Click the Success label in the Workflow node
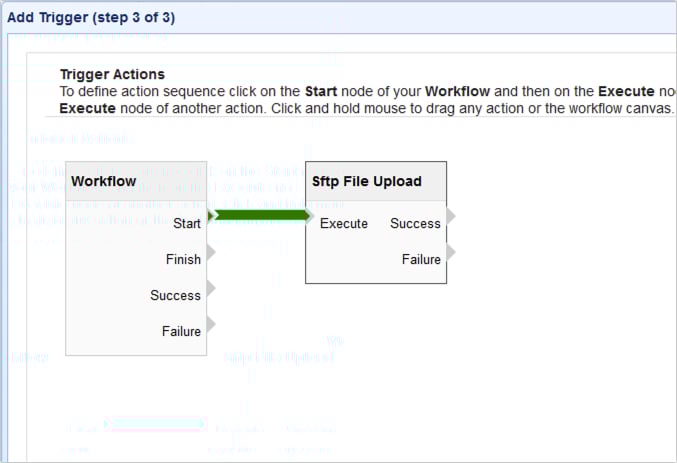The image size is (677, 463). coord(175,296)
